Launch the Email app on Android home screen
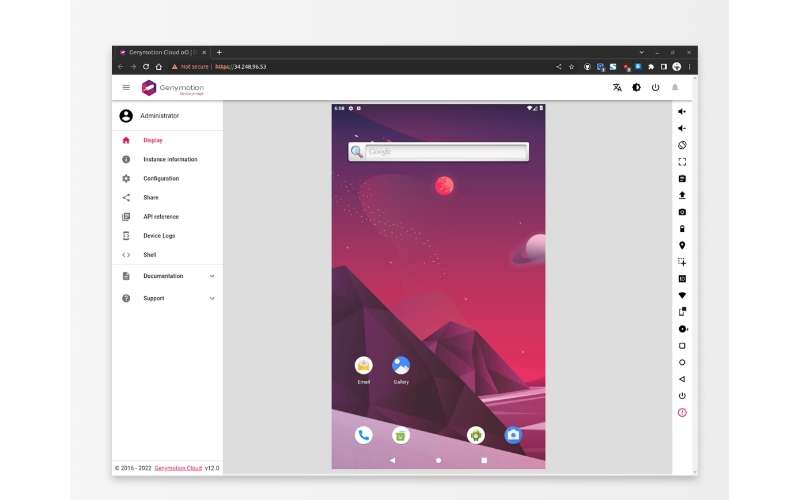 pyautogui.click(x=364, y=366)
